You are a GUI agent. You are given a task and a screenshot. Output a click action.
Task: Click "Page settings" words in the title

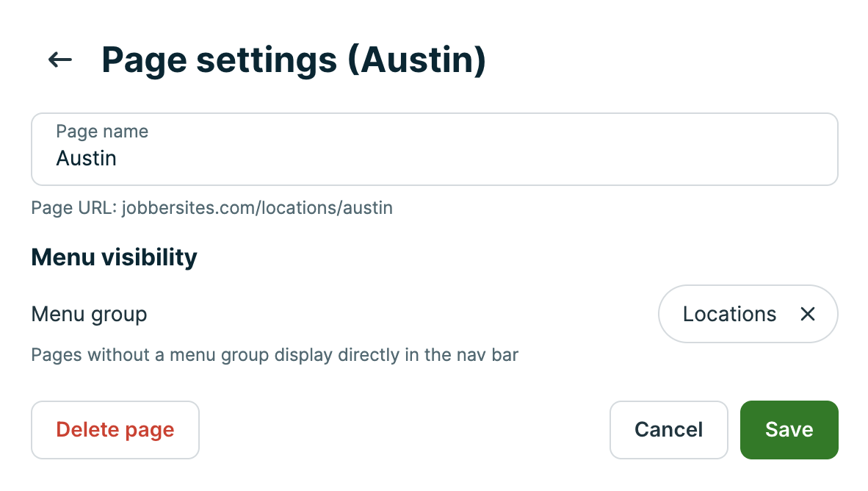(x=218, y=60)
